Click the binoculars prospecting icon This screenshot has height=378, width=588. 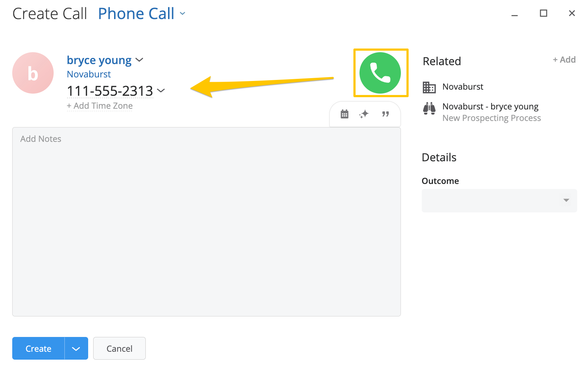tap(429, 108)
